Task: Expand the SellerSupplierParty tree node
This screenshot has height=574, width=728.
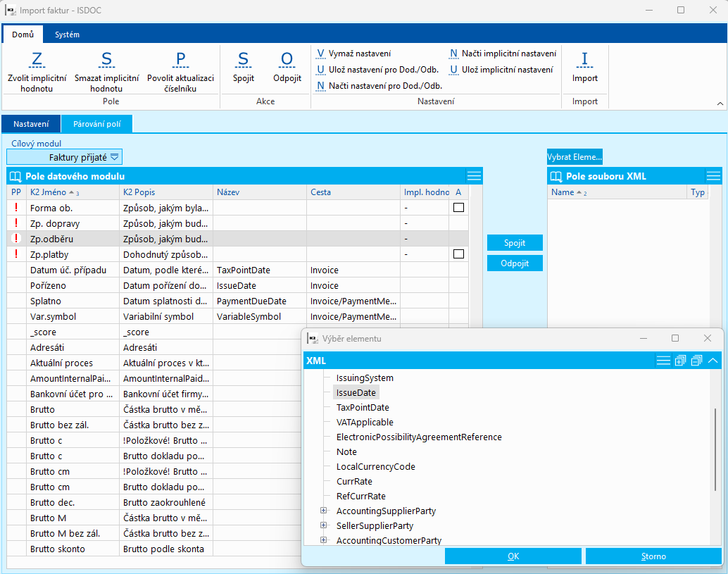Action: point(324,525)
